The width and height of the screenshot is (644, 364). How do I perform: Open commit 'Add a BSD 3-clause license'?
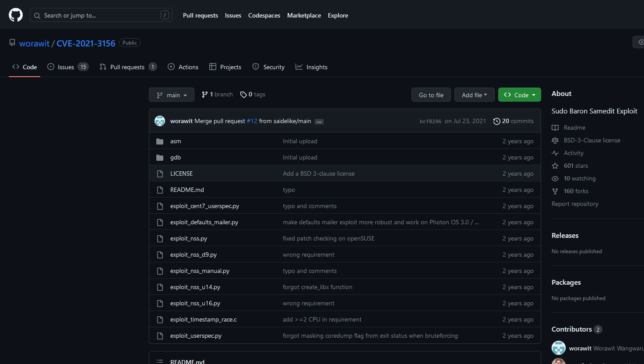[319, 174]
